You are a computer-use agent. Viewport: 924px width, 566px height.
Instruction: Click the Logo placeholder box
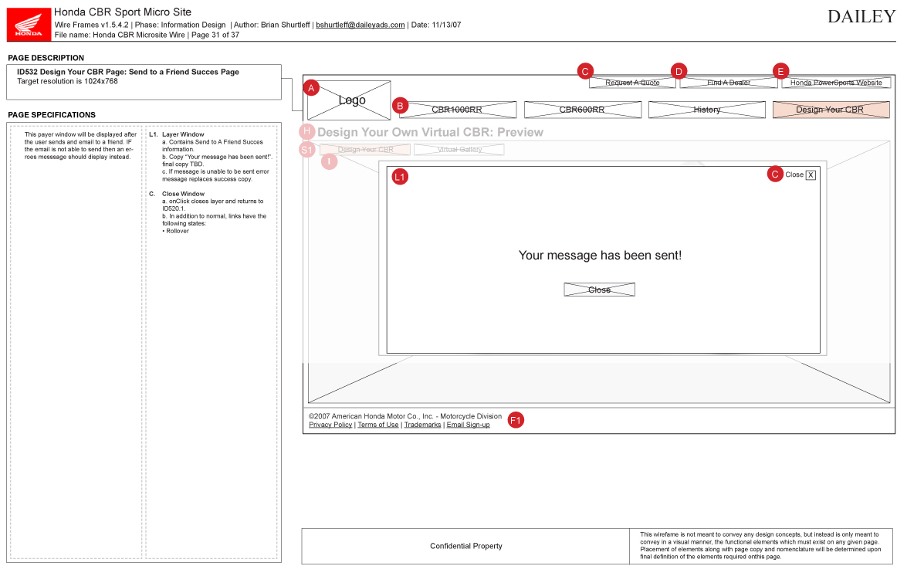pos(350,101)
